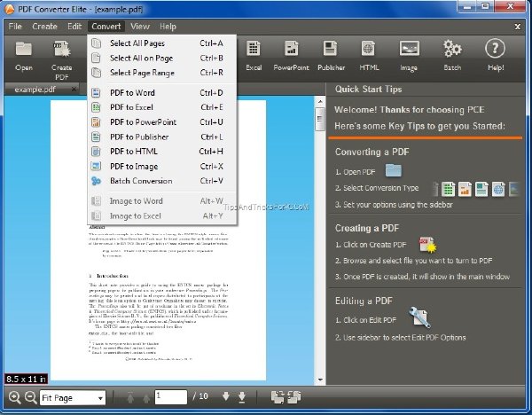
Task: Click the rotate pages left icon
Action: (x=278, y=397)
